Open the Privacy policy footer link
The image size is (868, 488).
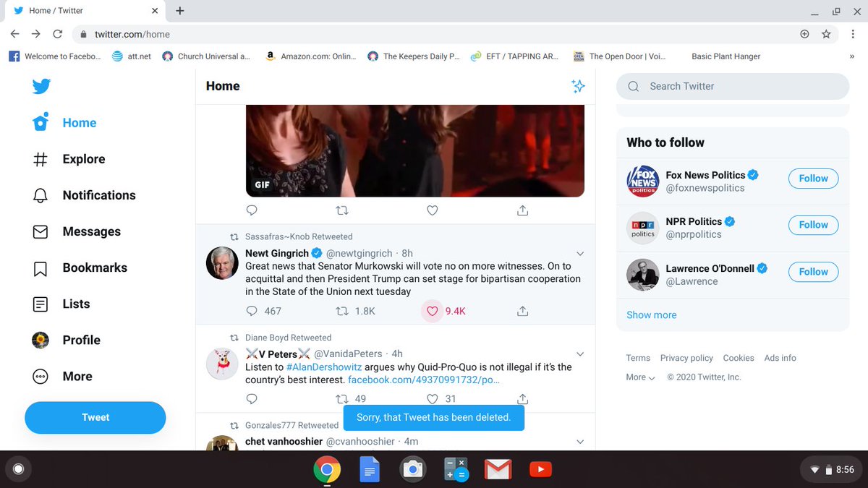click(686, 358)
